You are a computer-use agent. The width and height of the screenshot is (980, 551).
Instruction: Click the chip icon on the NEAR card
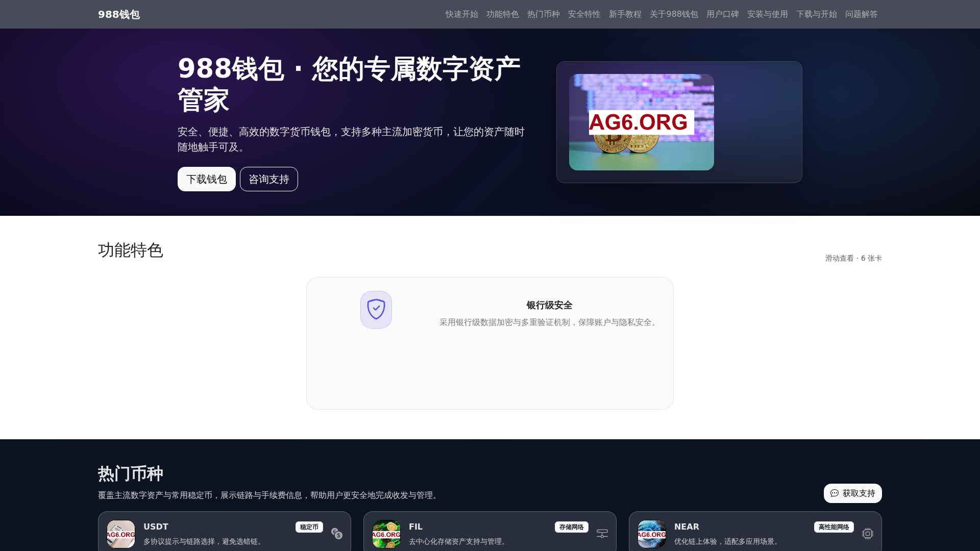tap(868, 534)
